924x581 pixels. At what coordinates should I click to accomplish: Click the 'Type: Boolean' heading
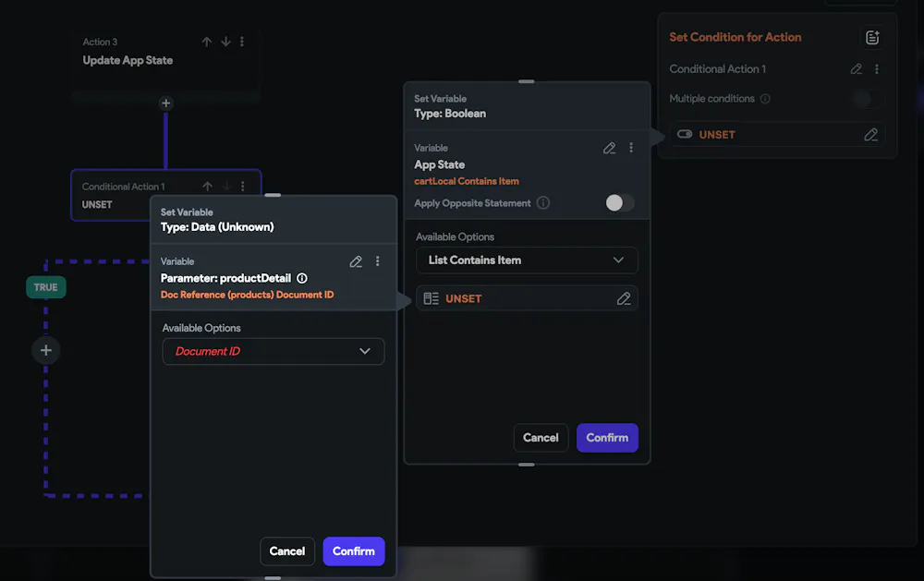[450, 114]
